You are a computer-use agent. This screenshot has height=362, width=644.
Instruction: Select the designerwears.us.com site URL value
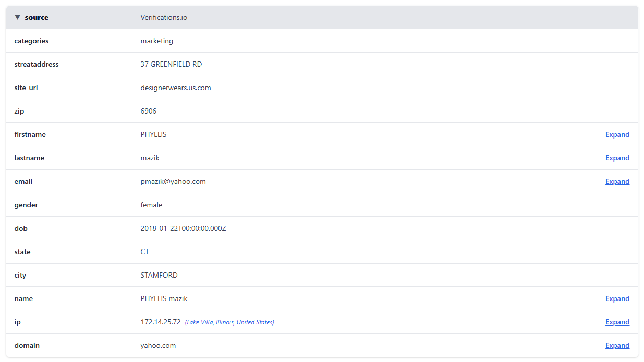176,88
